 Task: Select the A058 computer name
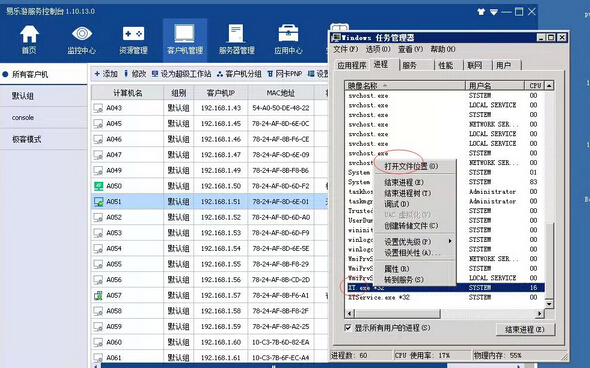pyautogui.click(x=114, y=311)
